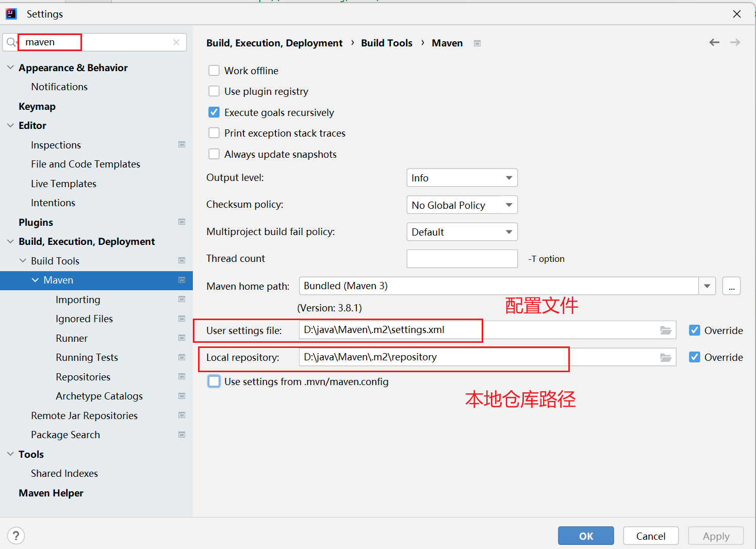Confirm settings with OK button
The image size is (756, 549).
(586, 536)
